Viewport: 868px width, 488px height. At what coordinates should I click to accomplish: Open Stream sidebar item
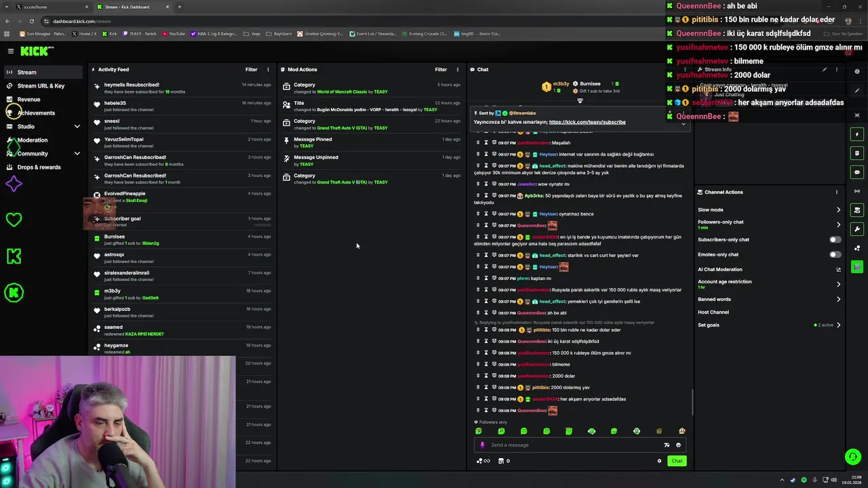[43, 72]
